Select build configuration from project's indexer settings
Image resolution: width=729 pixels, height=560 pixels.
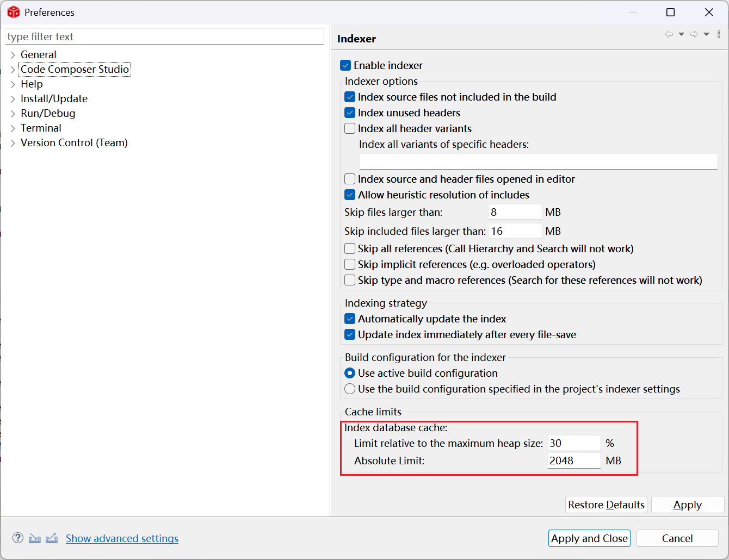[x=350, y=389]
